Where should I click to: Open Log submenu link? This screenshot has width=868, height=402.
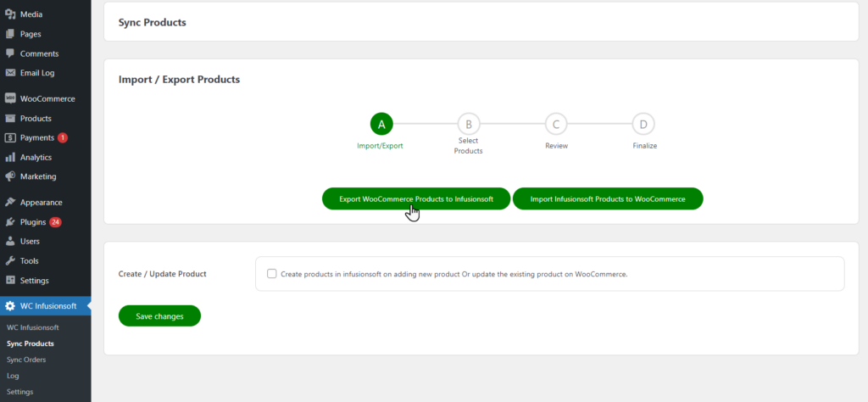13,376
